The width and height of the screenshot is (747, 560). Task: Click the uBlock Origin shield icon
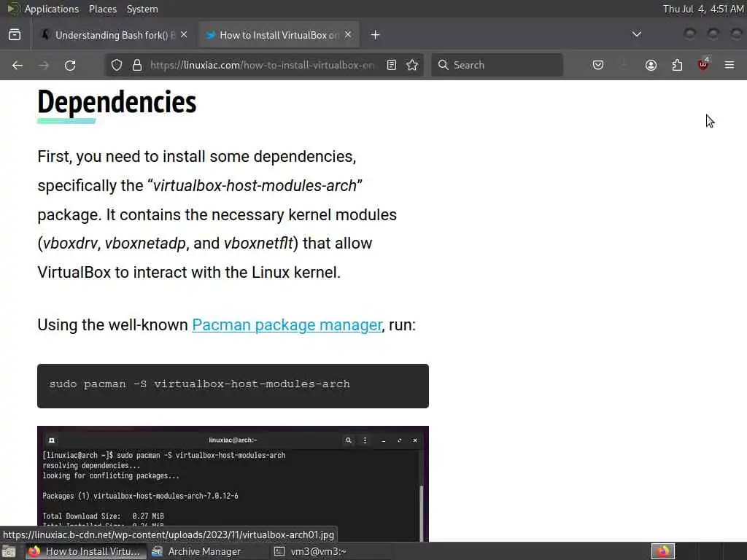coord(703,64)
